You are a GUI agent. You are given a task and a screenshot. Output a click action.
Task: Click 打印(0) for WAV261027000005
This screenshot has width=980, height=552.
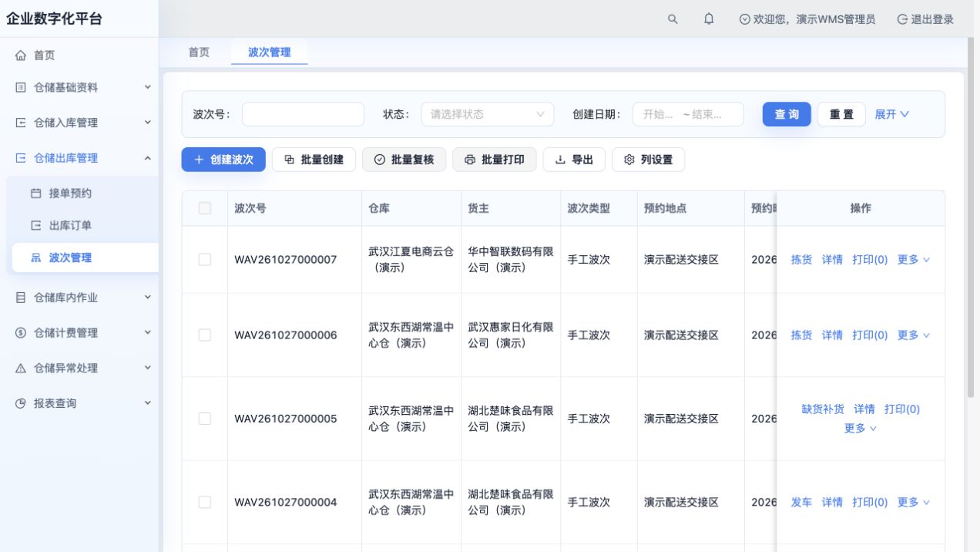902,409
